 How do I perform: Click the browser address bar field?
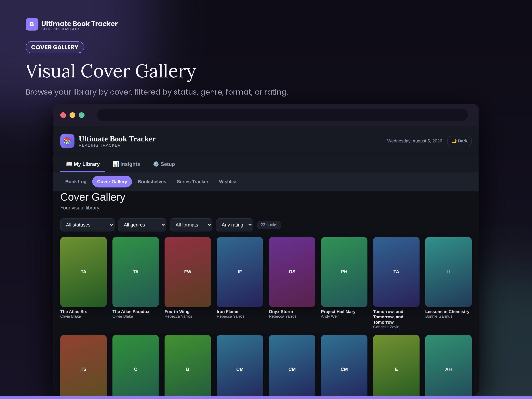pyautogui.click(x=283, y=115)
